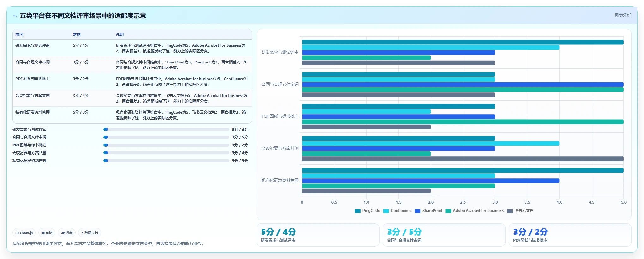Click the table description for 研发需求与测试评审
The width and height of the screenshot is (644, 259).
click(181, 48)
